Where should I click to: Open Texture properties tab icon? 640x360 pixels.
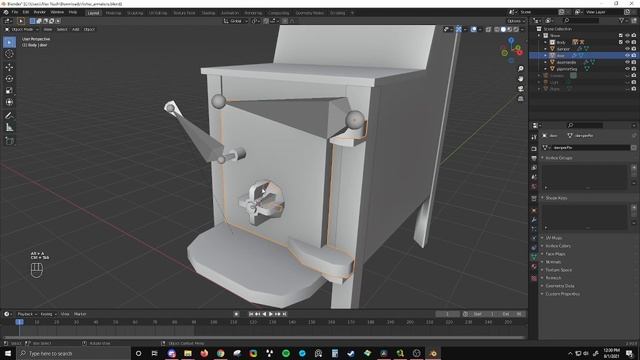coord(534,278)
